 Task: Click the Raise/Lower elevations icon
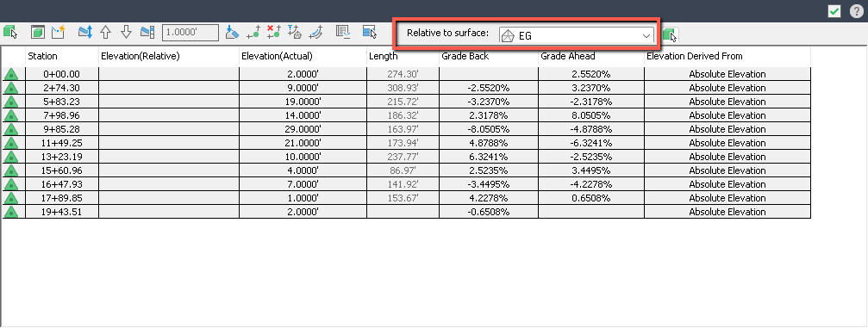84,33
